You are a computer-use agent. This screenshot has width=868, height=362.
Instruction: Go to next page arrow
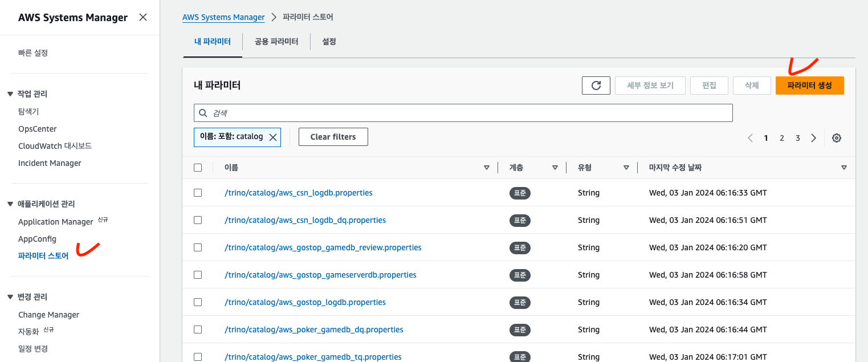(813, 138)
